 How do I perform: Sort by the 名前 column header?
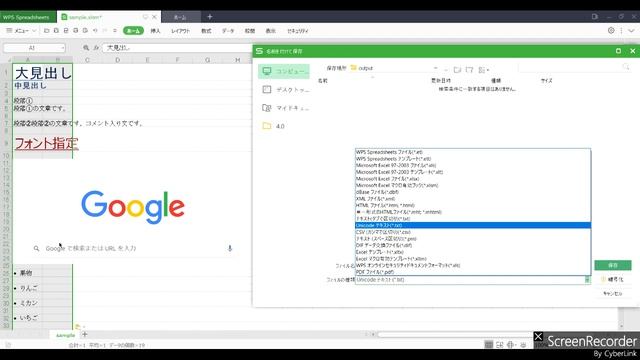click(322, 81)
